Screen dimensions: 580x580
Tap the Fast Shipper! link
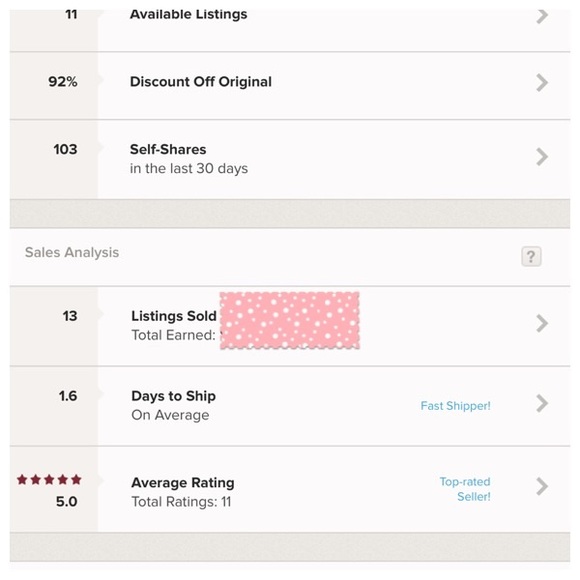pos(455,406)
